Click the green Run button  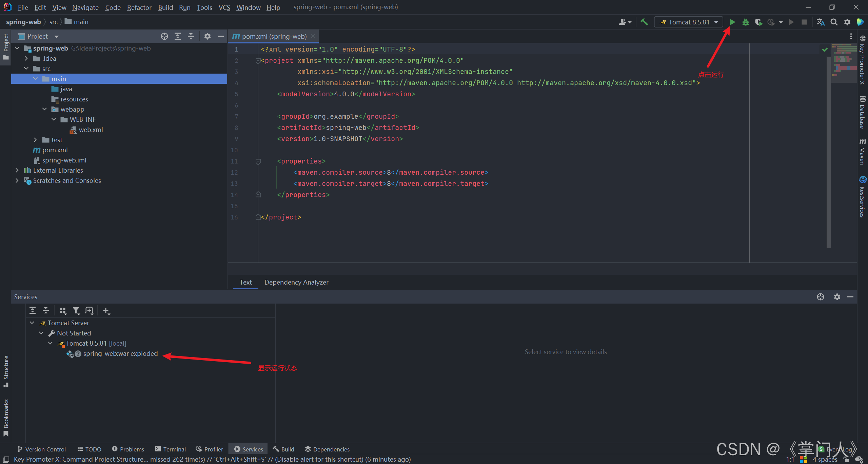(732, 22)
